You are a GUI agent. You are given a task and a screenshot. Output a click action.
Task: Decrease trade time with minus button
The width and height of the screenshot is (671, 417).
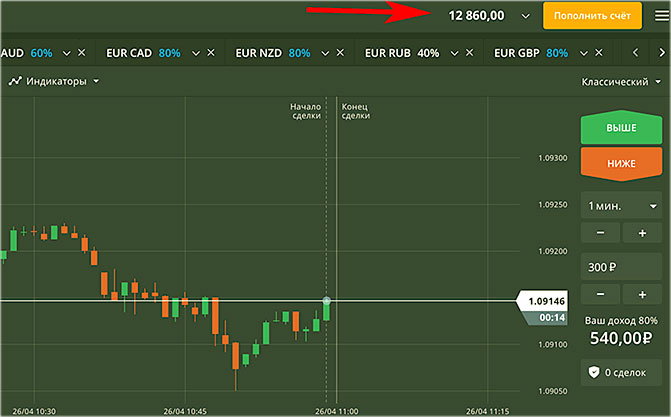point(600,233)
